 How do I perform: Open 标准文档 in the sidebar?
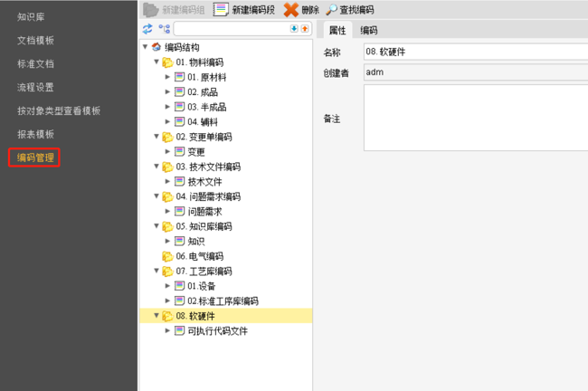pyautogui.click(x=35, y=63)
